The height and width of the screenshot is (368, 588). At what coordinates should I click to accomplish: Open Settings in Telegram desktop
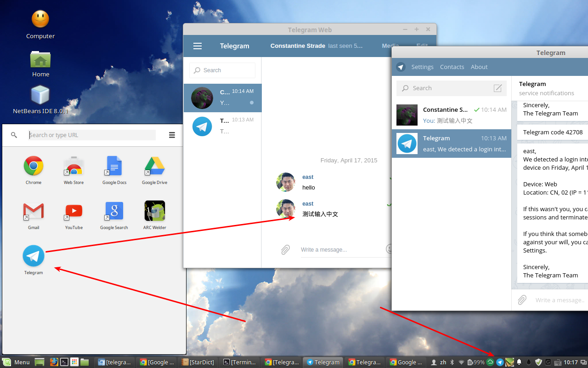(422, 67)
